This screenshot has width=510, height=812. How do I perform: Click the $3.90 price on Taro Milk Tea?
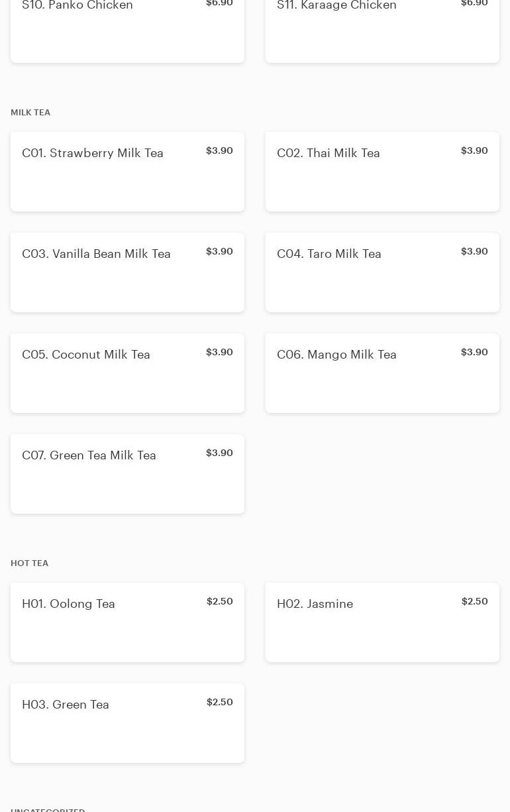coord(474,251)
